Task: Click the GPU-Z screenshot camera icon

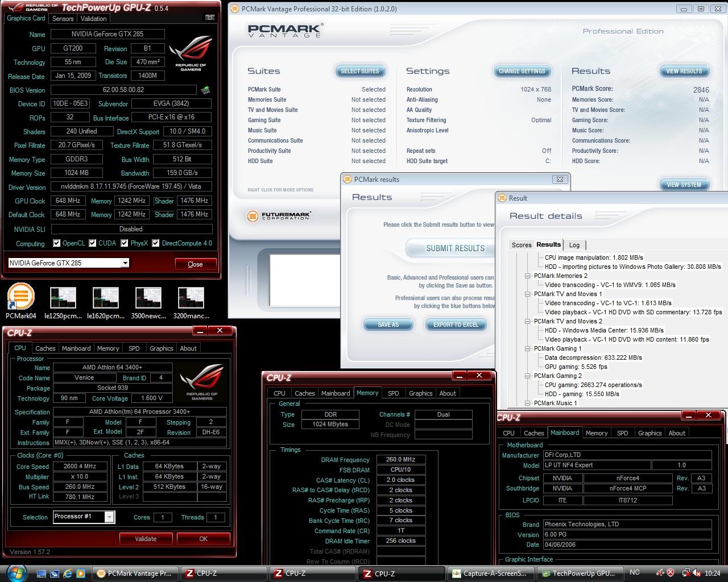Action: pos(210,18)
